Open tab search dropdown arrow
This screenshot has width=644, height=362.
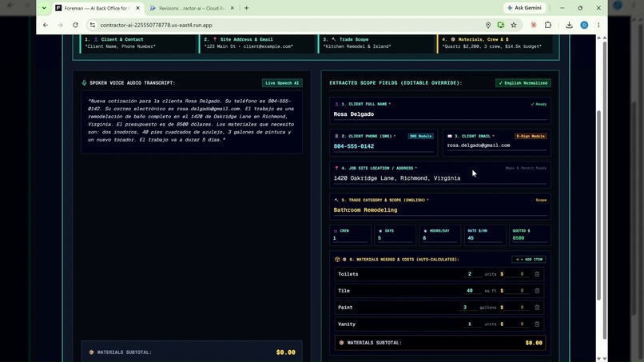pos(44,8)
